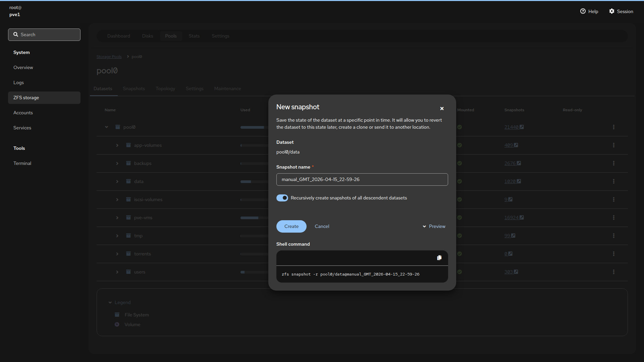Open the Help menu icon
644x362 pixels.
(x=583, y=11)
